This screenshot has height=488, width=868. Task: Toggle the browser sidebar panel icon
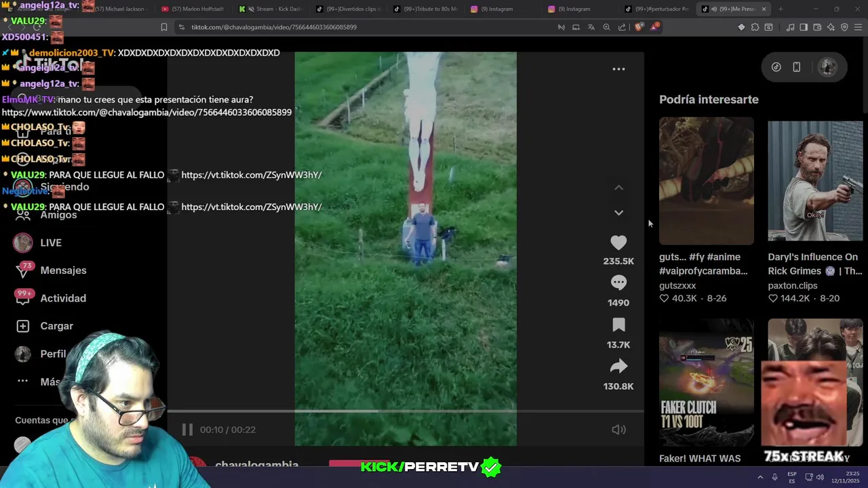click(804, 27)
